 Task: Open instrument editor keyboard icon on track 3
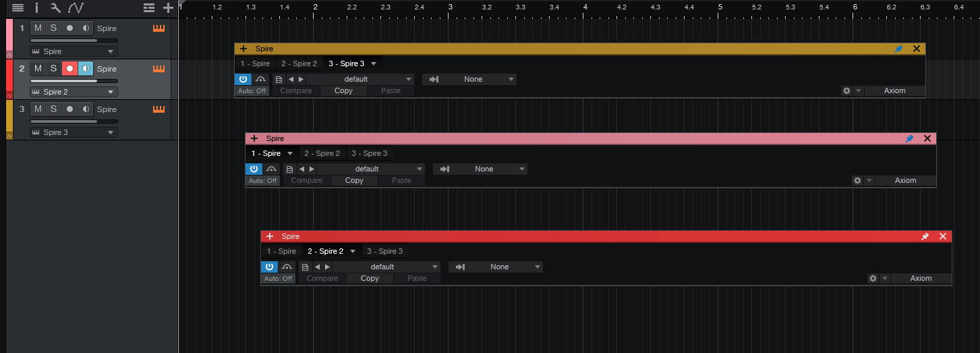click(159, 109)
